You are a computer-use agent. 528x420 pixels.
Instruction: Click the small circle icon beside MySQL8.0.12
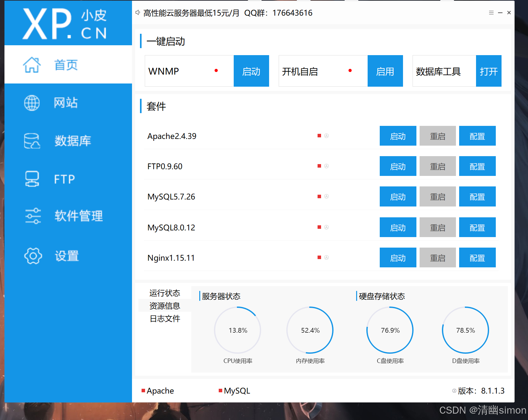tap(326, 227)
